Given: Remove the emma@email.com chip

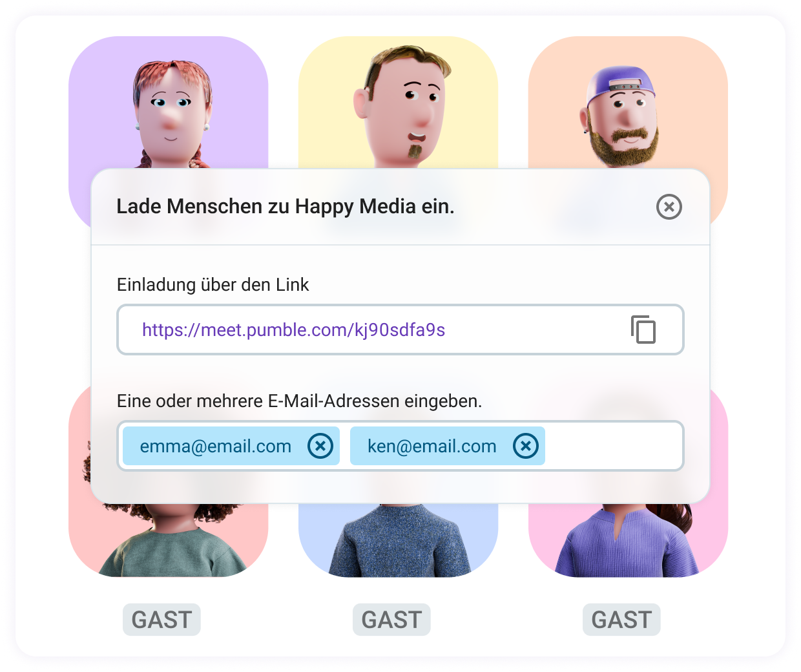Looking at the screenshot, I should tap(320, 446).
